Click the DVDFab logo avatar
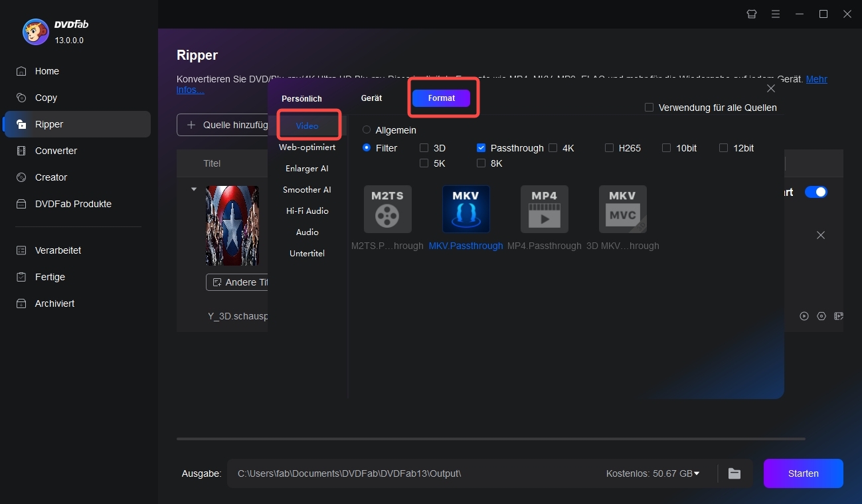 pos(35,31)
